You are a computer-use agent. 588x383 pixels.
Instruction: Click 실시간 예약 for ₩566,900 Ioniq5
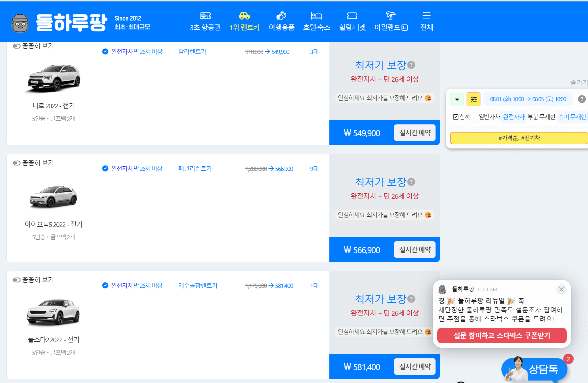[415, 250]
